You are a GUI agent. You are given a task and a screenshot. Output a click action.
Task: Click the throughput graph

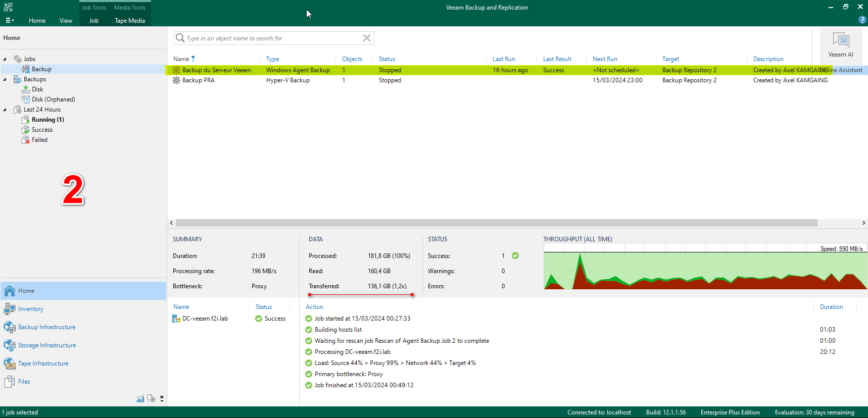tap(705, 267)
